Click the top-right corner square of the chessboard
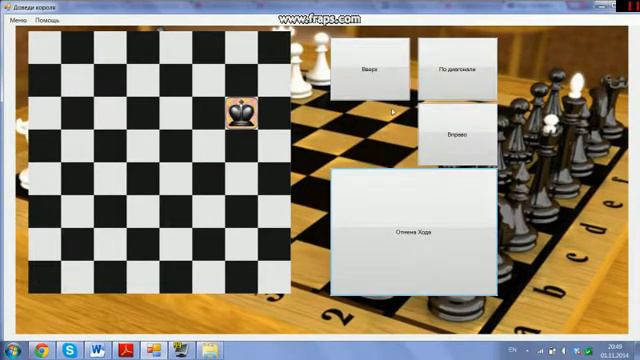The image size is (640, 360). pyautogui.click(x=274, y=47)
